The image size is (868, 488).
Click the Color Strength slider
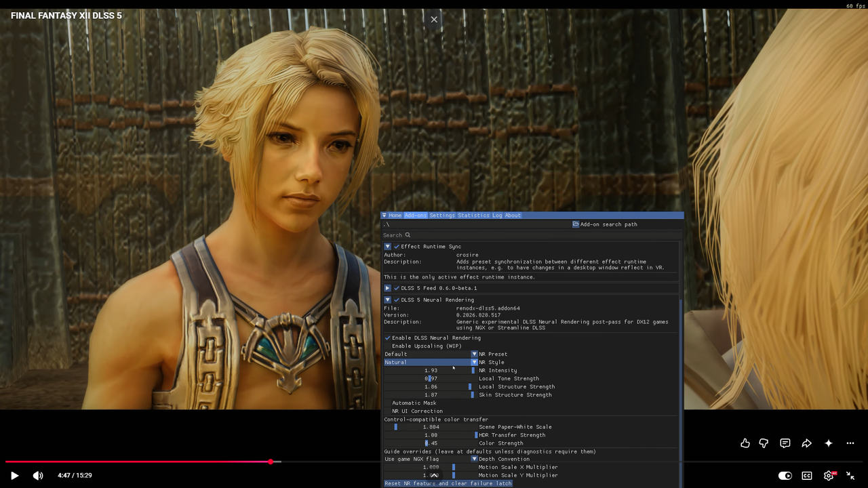tap(431, 443)
